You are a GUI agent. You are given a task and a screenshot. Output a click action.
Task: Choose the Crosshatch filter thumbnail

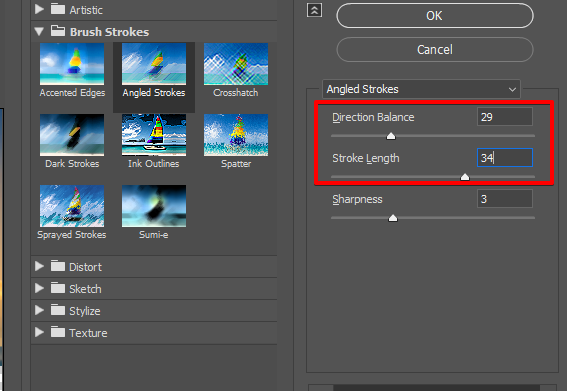point(236,64)
